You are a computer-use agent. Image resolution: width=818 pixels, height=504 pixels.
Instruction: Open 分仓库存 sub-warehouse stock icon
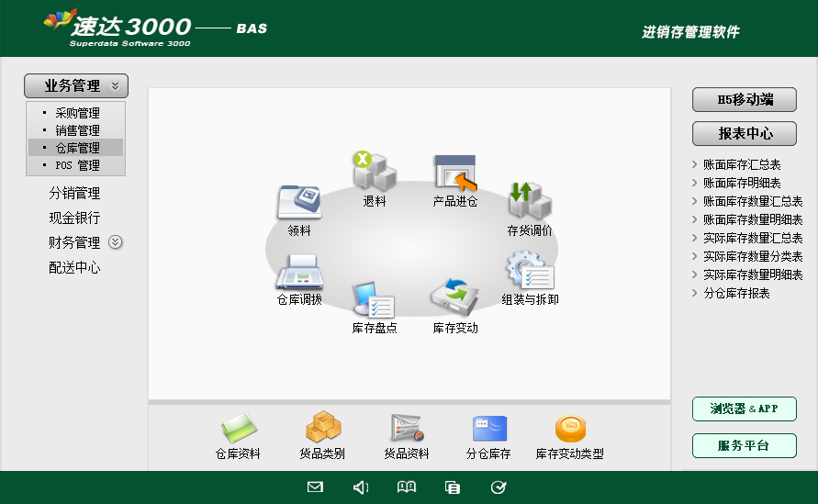click(x=487, y=429)
